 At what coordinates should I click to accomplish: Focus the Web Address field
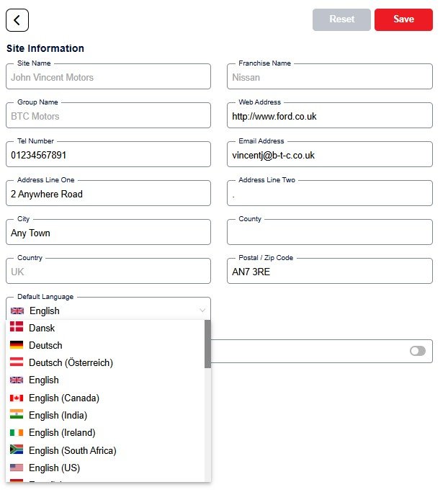coord(331,116)
